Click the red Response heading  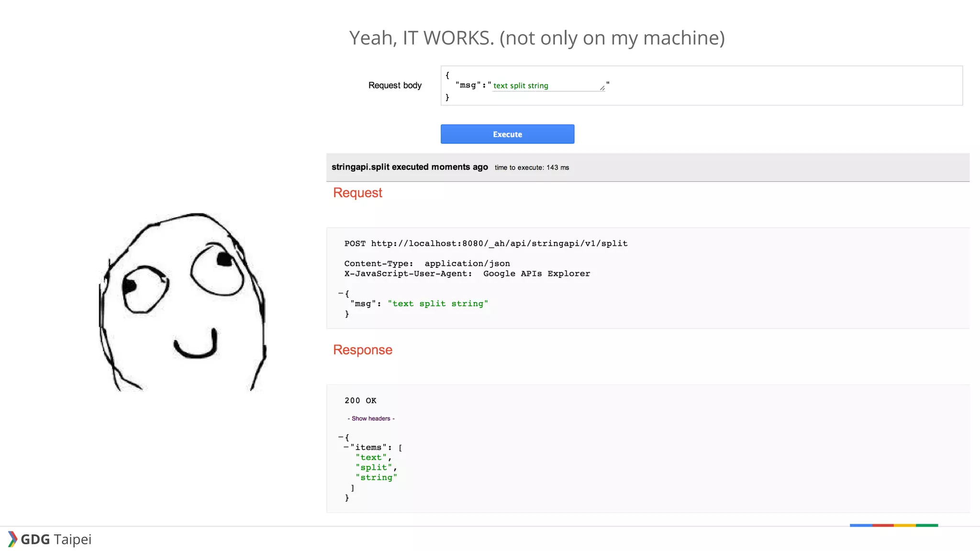tap(362, 350)
